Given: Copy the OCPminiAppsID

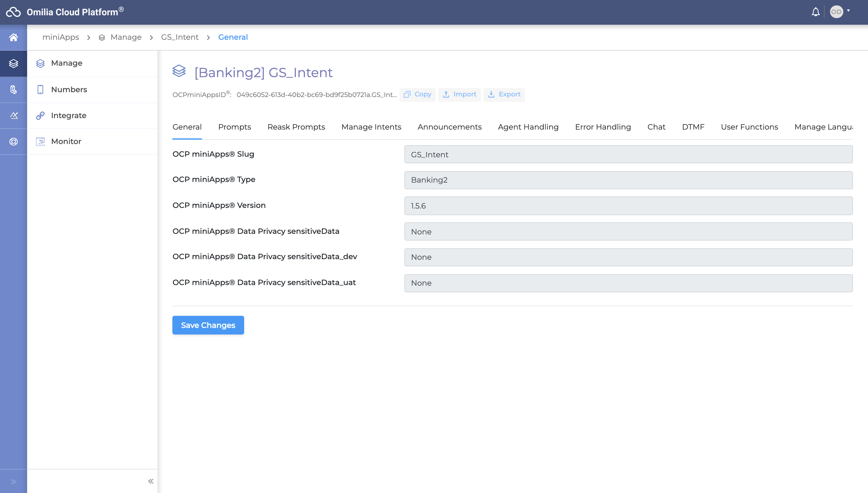Looking at the screenshot, I should click(x=417, y=94).
